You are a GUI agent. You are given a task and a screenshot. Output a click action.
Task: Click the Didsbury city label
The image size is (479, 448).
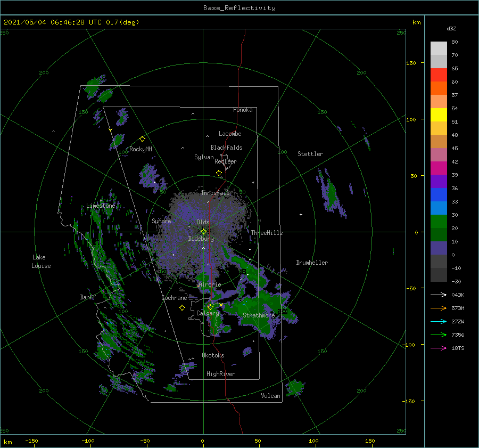tap(201, 239)
